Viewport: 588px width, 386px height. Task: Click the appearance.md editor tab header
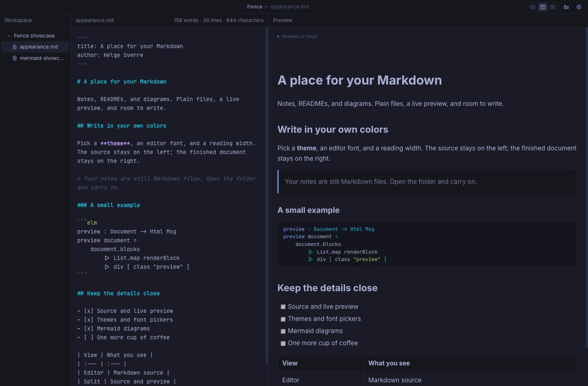coord(95,20)
